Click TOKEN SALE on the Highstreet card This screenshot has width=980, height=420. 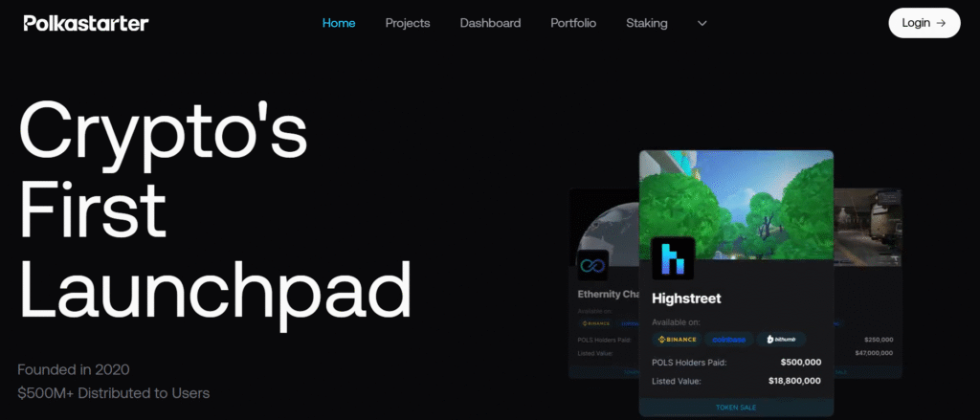click(x=736, y=408)
